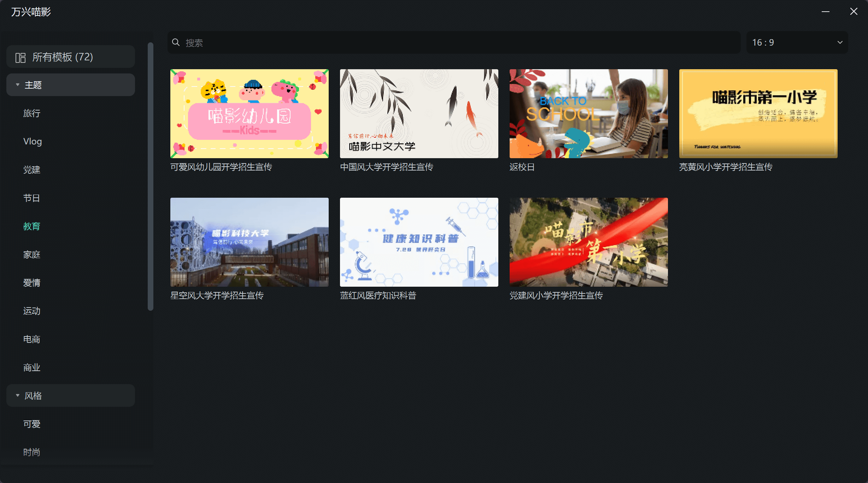Click the search magnifier icon
Image resolution: width=868 pixels, height=483 pixels.
click(x=177, y=42)
